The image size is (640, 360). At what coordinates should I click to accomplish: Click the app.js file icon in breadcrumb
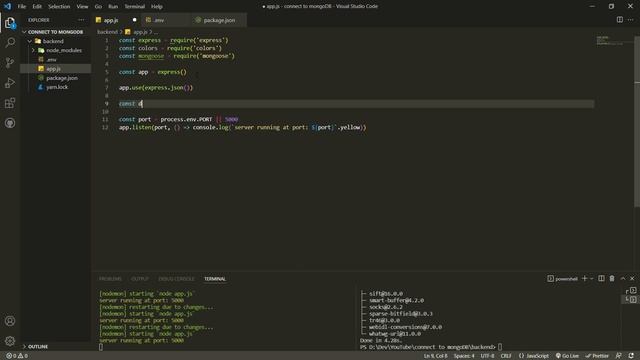(128, 31)
